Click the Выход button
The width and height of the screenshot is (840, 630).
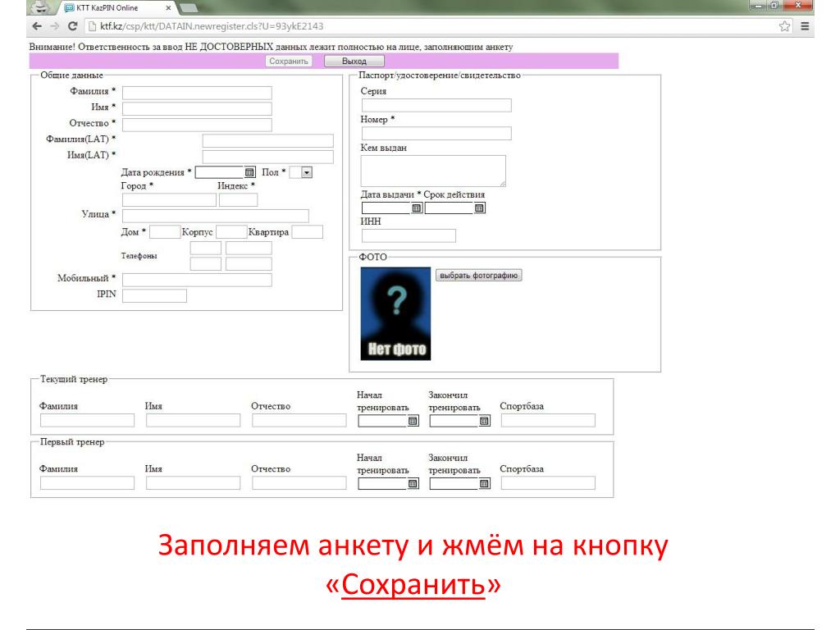coord(354,61)
